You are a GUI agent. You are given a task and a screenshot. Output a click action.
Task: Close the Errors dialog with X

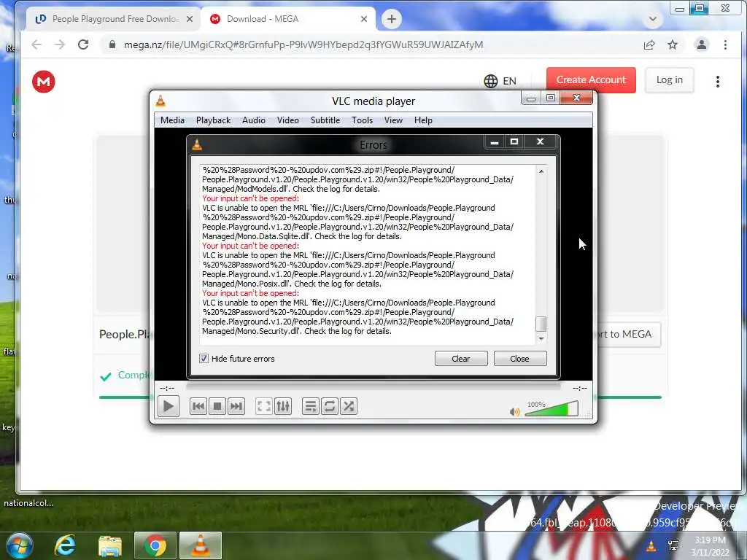pos(541,142)
